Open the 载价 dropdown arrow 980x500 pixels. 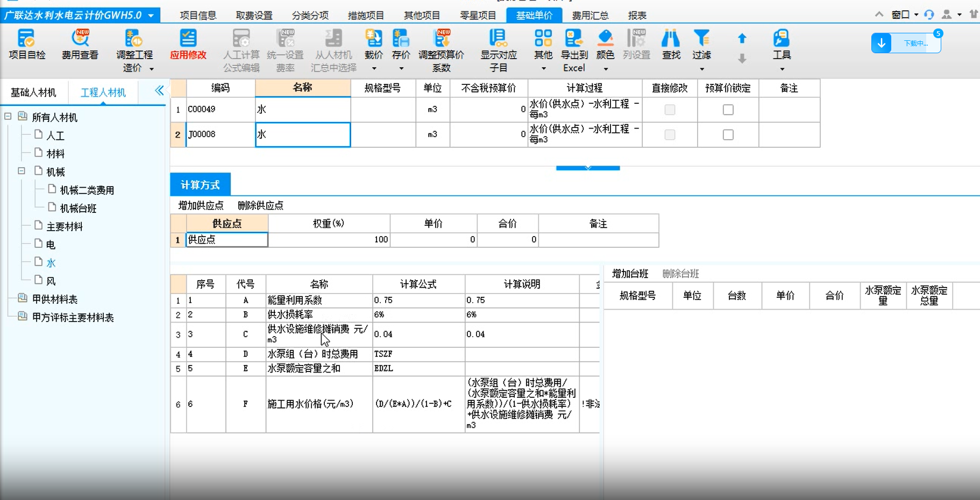374,69
